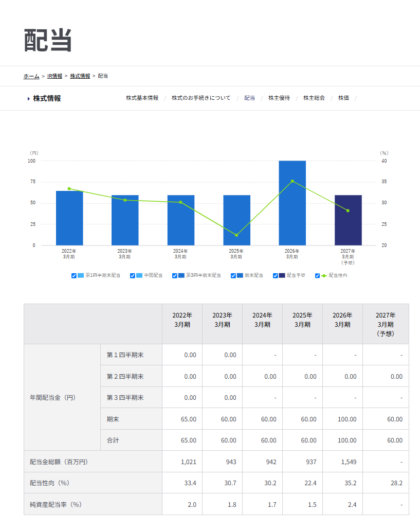Click the 2027年3月期（予想） table column header
The image size is (420, 530).
pyautogui.click(x=386, y=325)
